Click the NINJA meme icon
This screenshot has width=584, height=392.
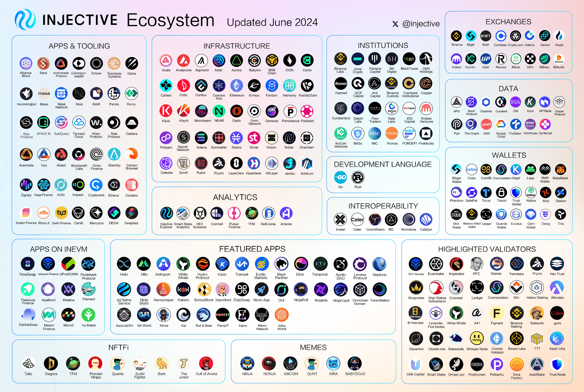click(247, 363)
